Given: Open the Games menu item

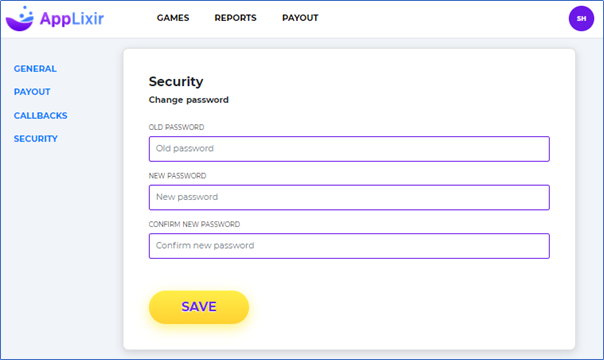Looking at the screenshot, I should [x=173, y=18].
